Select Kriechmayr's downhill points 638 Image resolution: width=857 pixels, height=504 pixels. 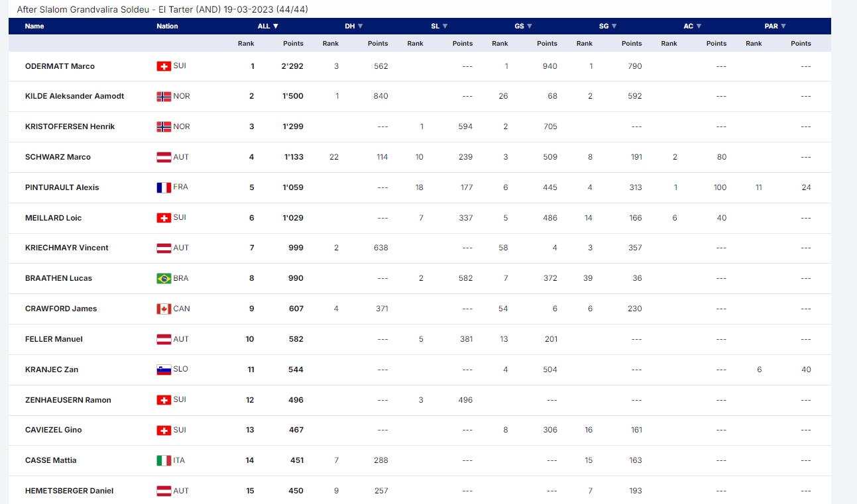pyautogui.click(x=381, y=248)
